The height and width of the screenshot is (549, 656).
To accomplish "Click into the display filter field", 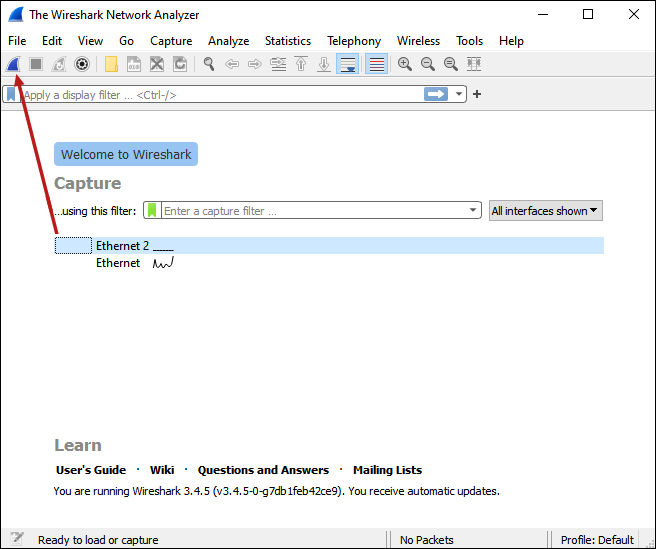I will pyautogui.click(x=222, y=95).
